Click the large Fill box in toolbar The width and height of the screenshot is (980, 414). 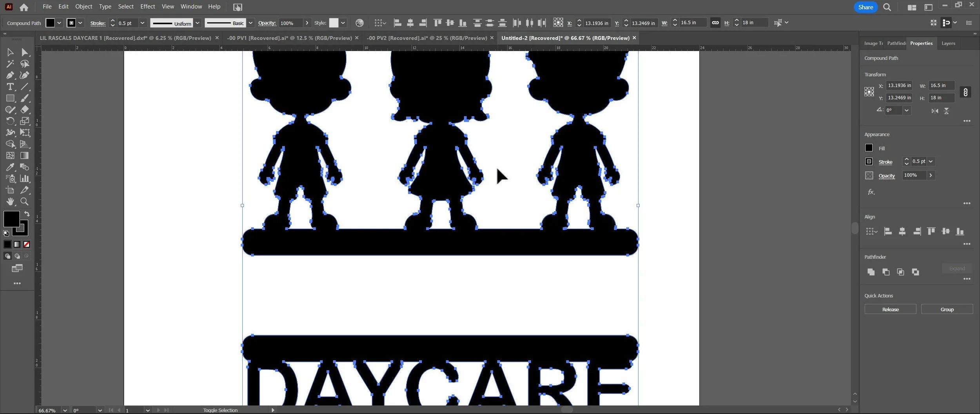point(11,219)
